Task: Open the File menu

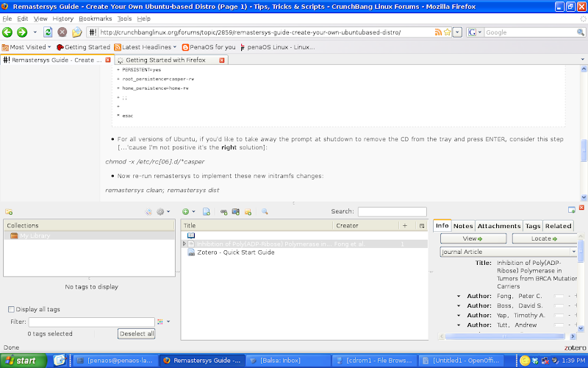Action: 7,18
